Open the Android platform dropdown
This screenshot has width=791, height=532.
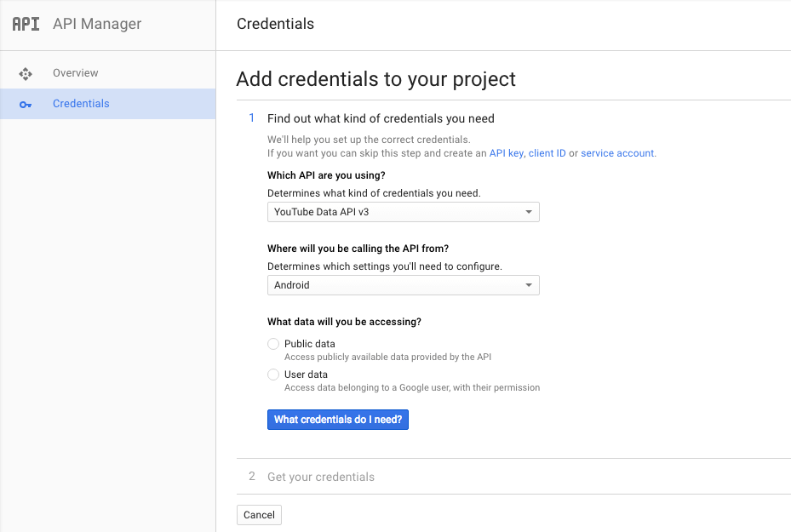(x=403, y=285)
